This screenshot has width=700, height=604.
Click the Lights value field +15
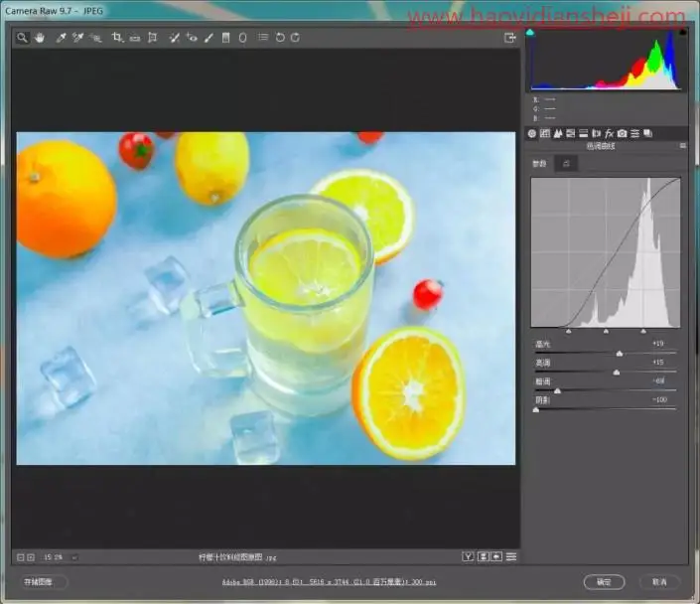(658, 363)
